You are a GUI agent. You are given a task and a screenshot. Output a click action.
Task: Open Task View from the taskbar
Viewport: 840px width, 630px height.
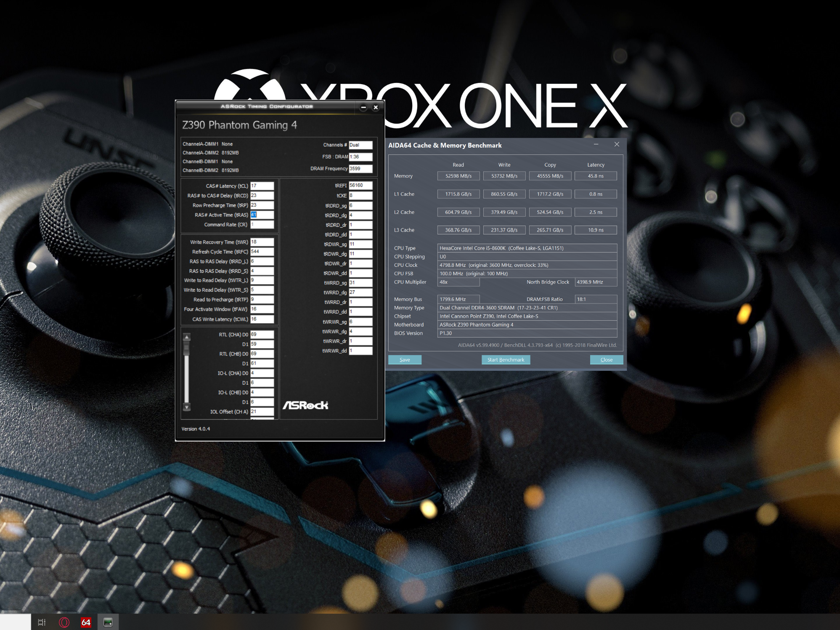(x=42, y=622)
